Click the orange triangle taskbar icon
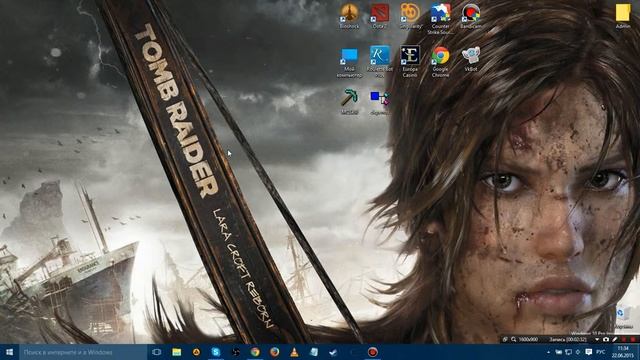 point(196,352)
